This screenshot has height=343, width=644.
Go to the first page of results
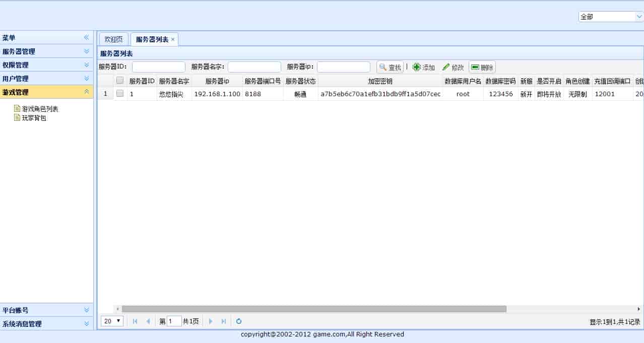coord(135,321)
